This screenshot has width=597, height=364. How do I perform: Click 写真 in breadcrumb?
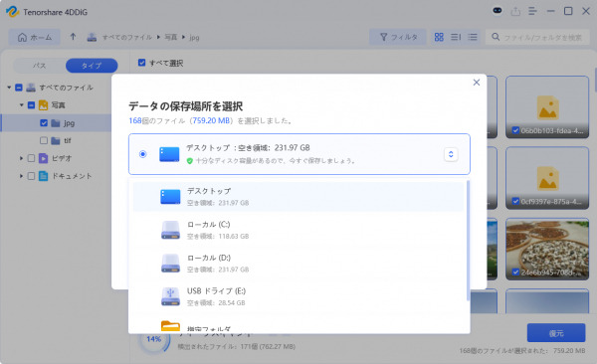point(171,38)
